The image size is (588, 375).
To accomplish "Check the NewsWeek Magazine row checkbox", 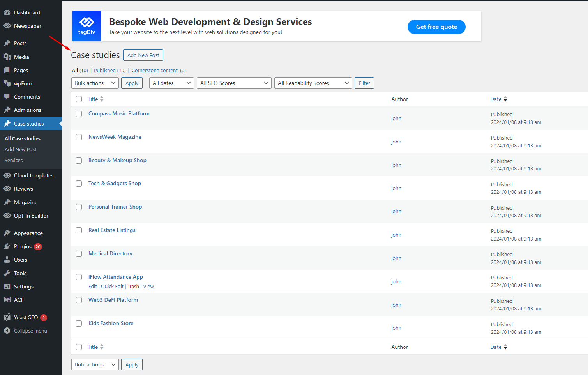I will (x=79, y=137).
